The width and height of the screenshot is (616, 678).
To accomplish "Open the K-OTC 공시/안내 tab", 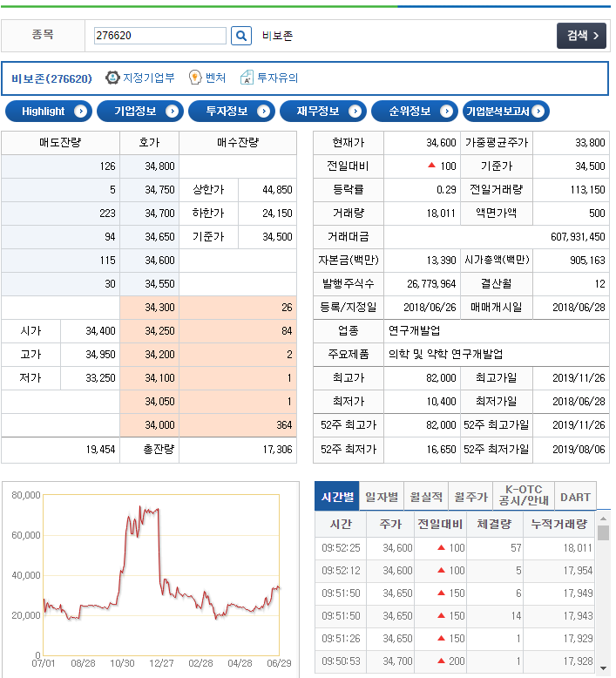I will 524,496.
